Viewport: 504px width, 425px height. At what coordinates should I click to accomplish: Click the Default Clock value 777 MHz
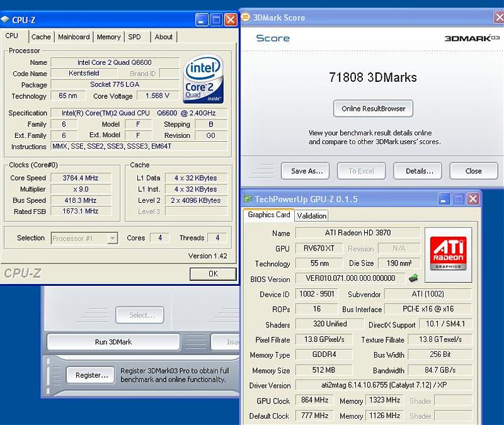pyautogui.click(x=314, y=416)
